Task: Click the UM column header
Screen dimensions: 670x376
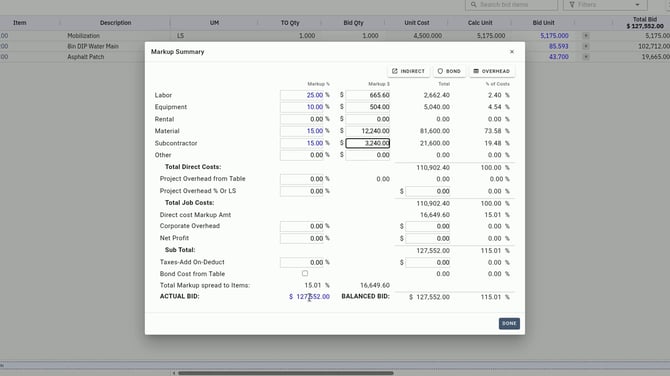Action: pos(215,23)
